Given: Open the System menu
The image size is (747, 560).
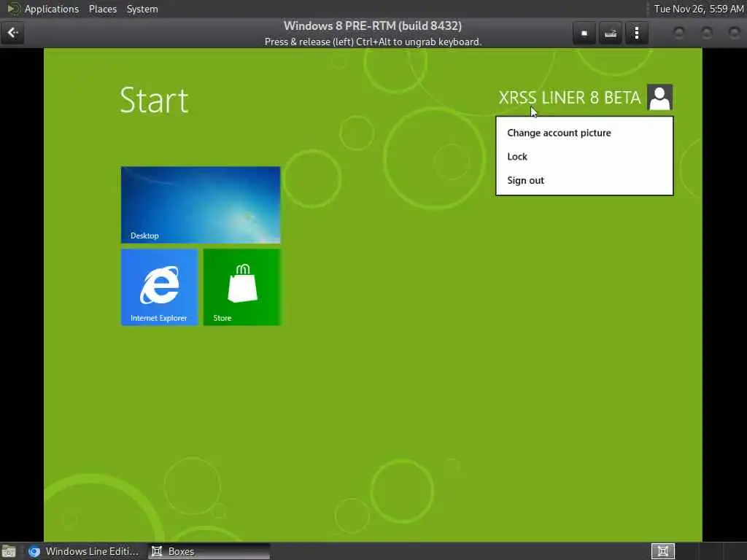Looking at the screenshot, I should pyautogui.click(x=142, y=9).
